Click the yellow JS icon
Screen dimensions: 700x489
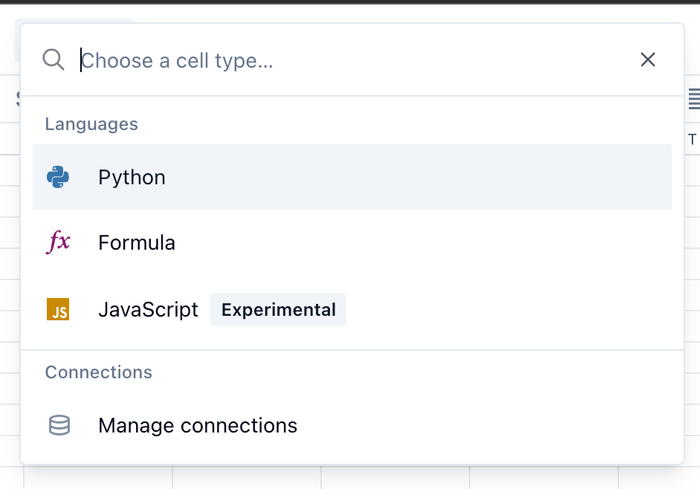pyautogui.click(x=58, y=310)
